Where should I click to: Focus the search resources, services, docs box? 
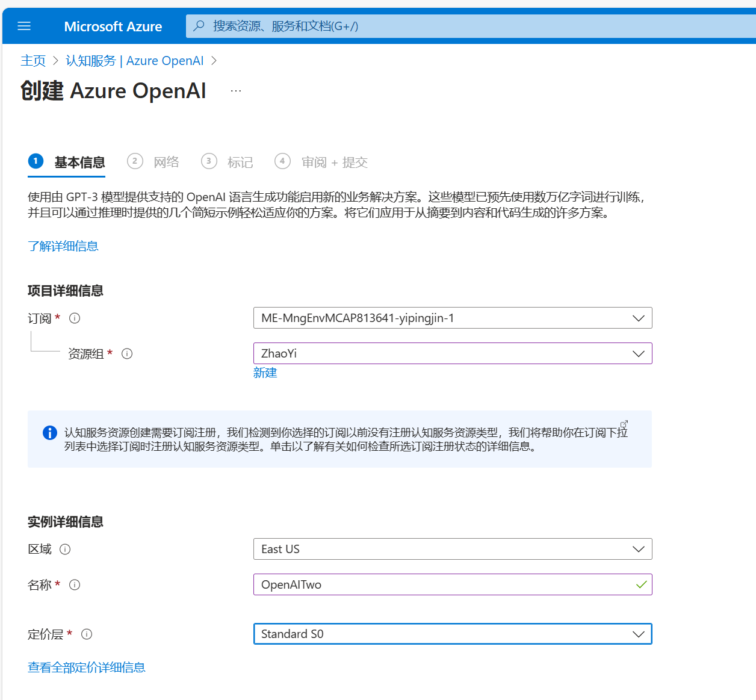(x=469, y=26)
